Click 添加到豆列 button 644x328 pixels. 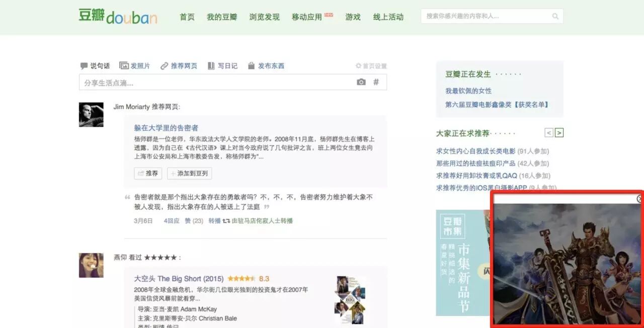(x=190, y=173)
